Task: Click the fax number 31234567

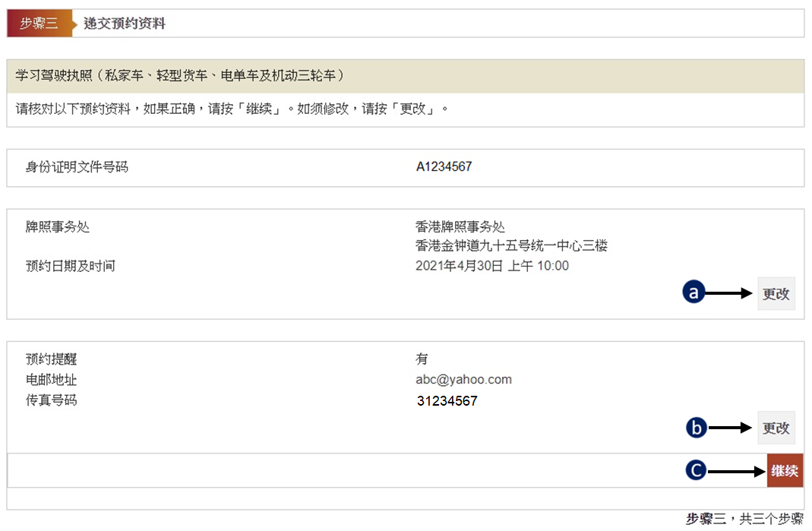Action: click(447, 401)
